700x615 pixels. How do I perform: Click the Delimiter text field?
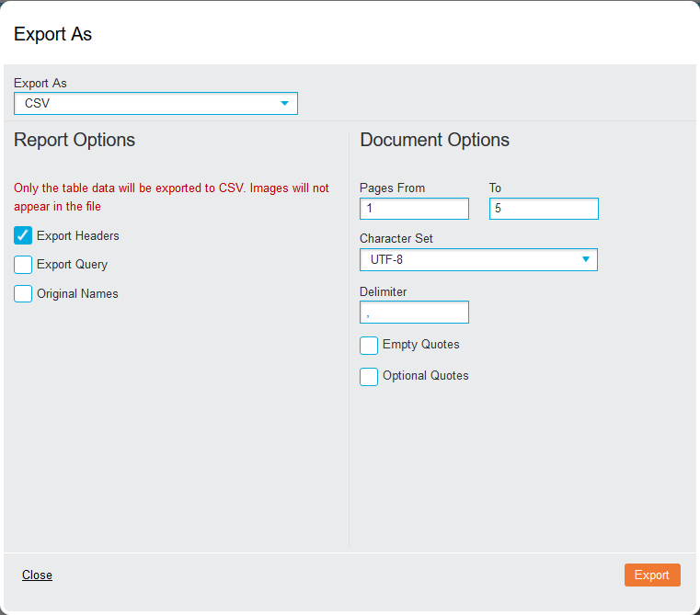(414, 312)
